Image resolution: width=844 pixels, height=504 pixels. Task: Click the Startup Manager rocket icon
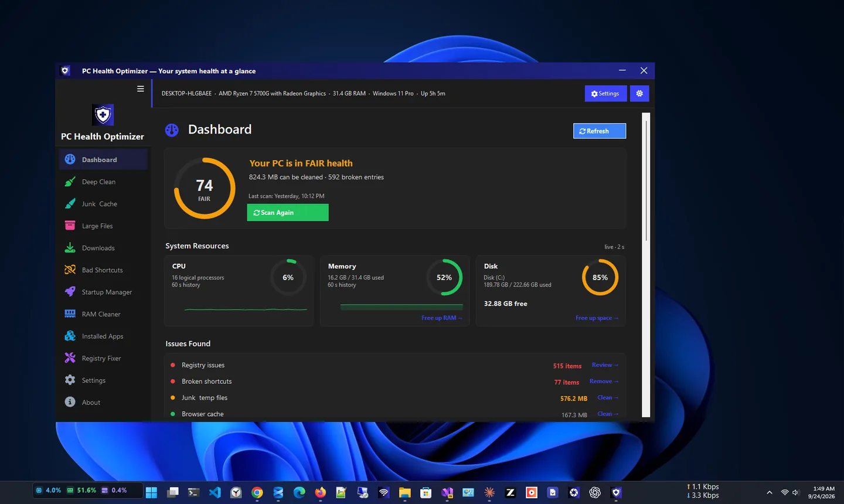click(x=70, y=292)
